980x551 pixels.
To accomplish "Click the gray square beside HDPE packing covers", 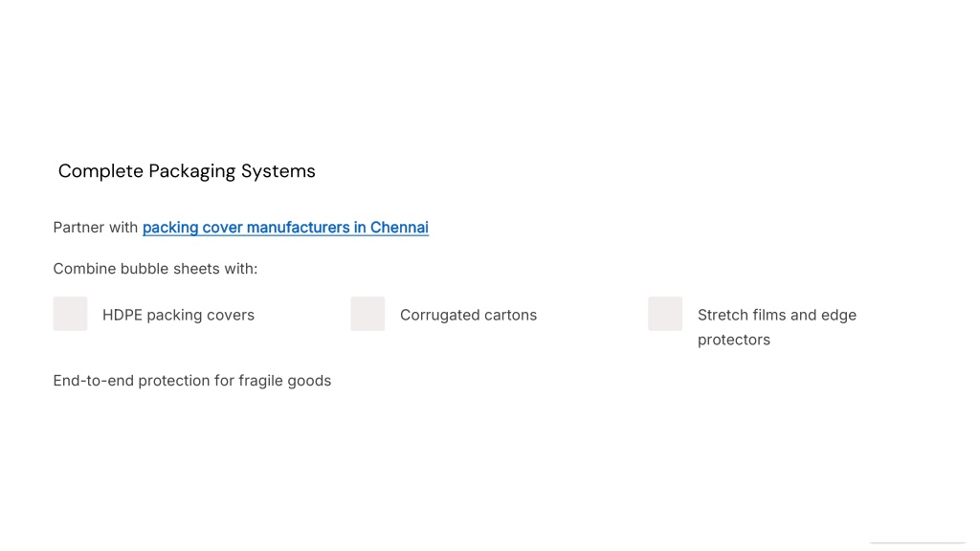I will pyautogui.click(x=70, y=314).
